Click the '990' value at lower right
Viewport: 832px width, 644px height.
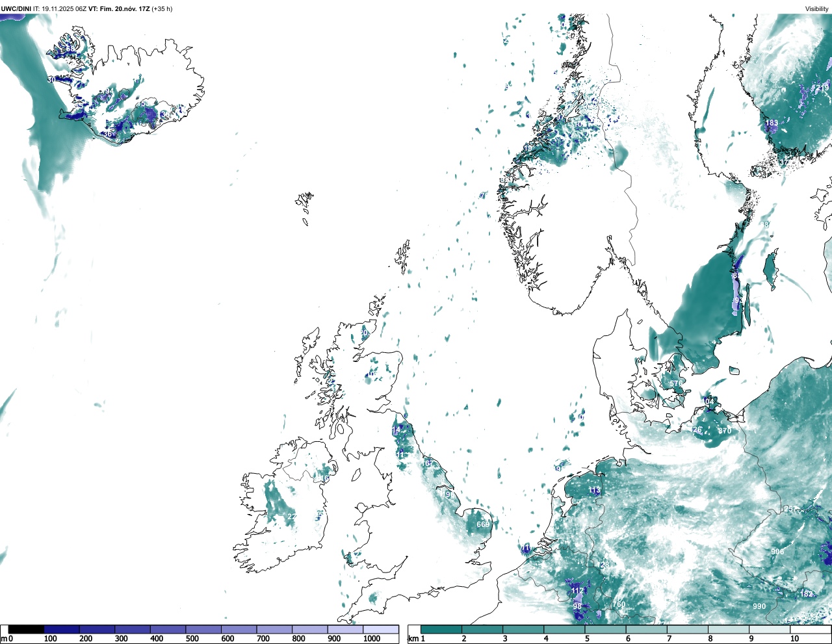pyautogui.click(x=759, y=606)
